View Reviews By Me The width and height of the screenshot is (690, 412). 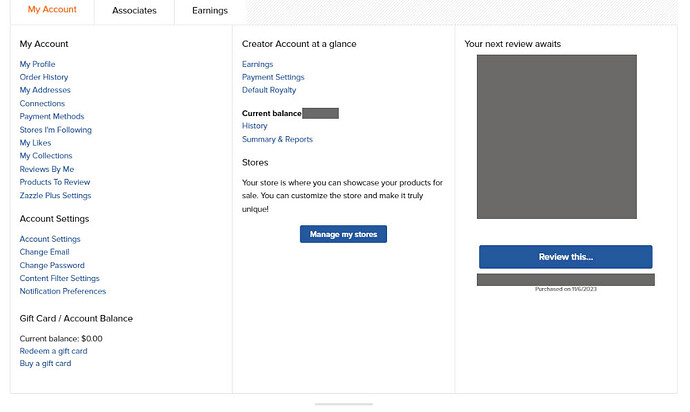pos(47,169)
